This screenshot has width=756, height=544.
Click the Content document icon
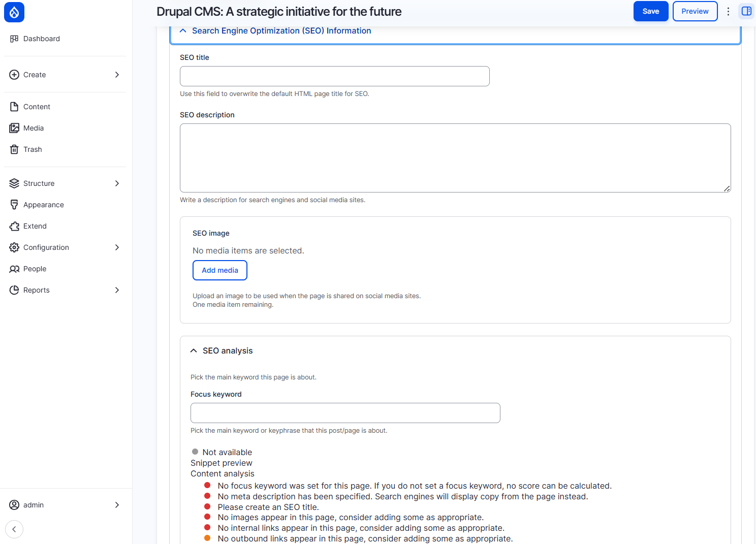click(14, 107)
